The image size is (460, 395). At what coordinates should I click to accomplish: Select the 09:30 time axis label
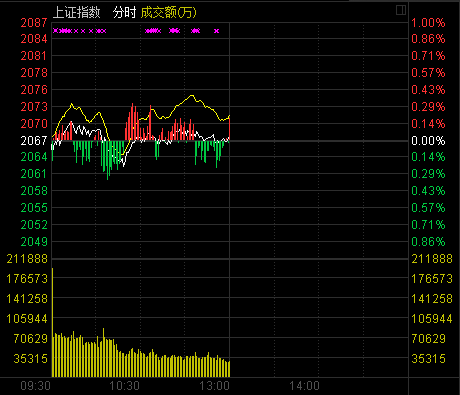[35, 386]
